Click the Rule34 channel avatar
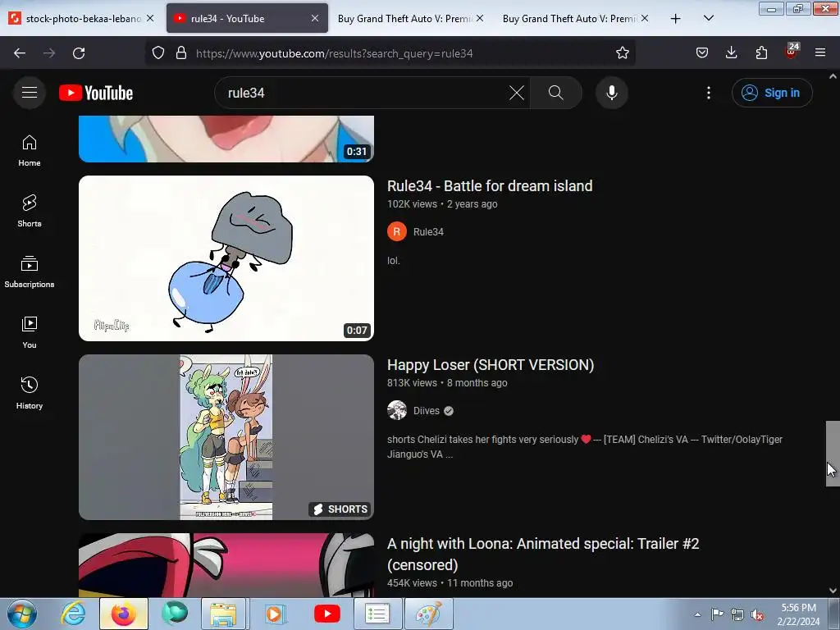 (x=397, y=232)
